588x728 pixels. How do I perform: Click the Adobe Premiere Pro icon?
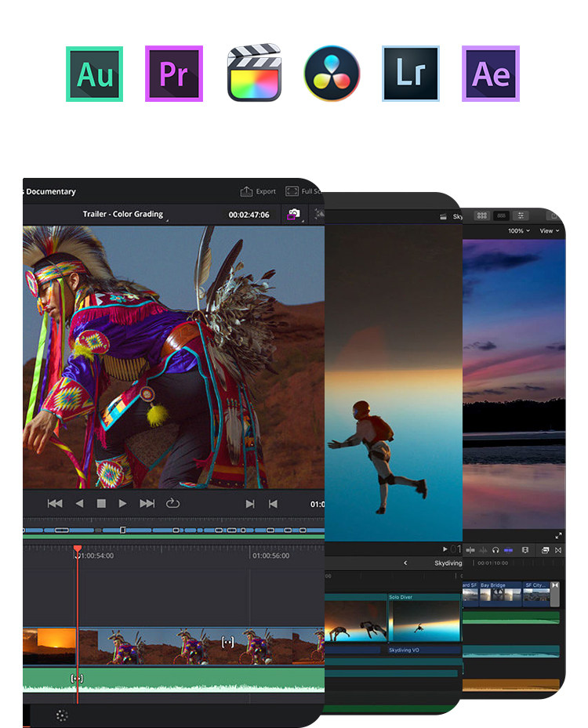click(174, 74)
